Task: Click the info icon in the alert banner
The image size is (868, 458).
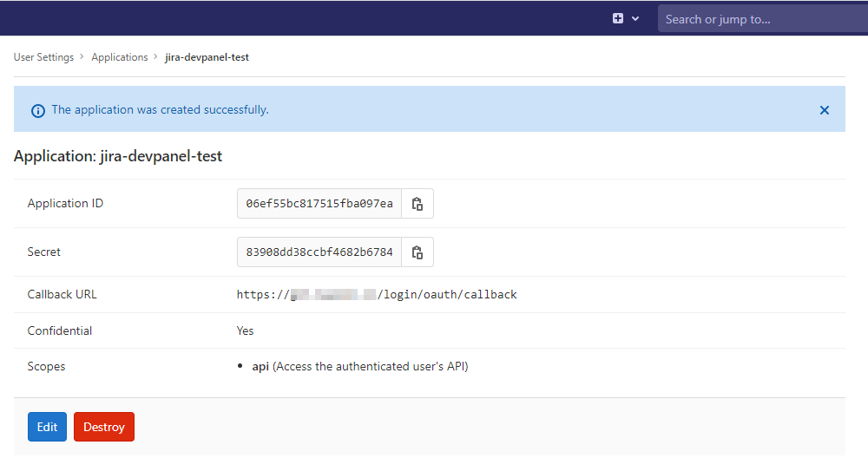Action: 38,111
